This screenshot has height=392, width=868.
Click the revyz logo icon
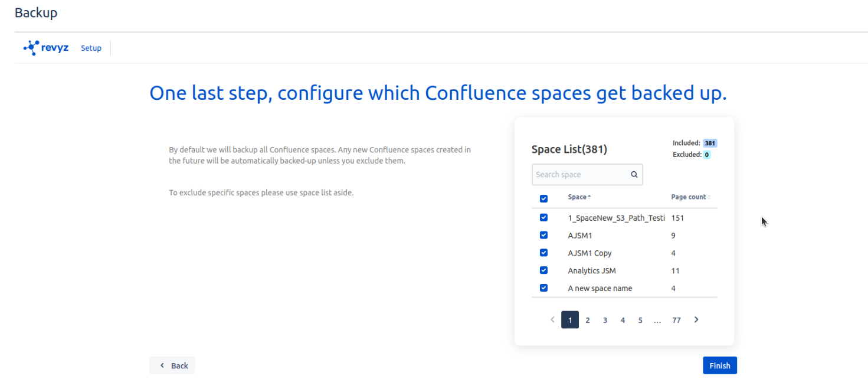pyautogui.click(x=31, y=48)
